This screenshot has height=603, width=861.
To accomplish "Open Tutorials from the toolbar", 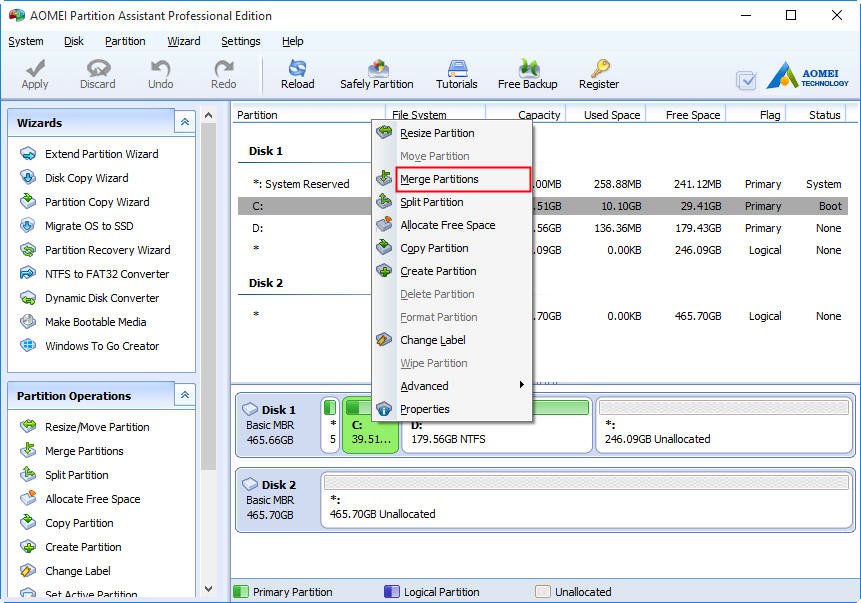I will (x=456, y=74).
